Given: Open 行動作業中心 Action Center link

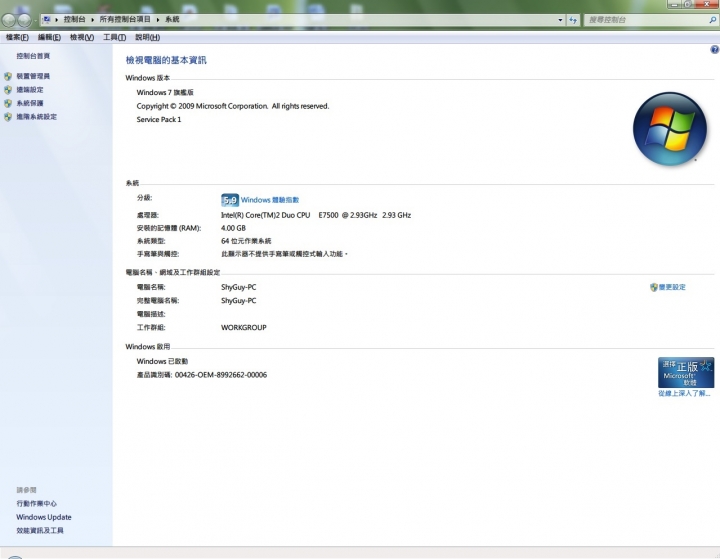Looking at the screenshot, I should coord(36,503).
